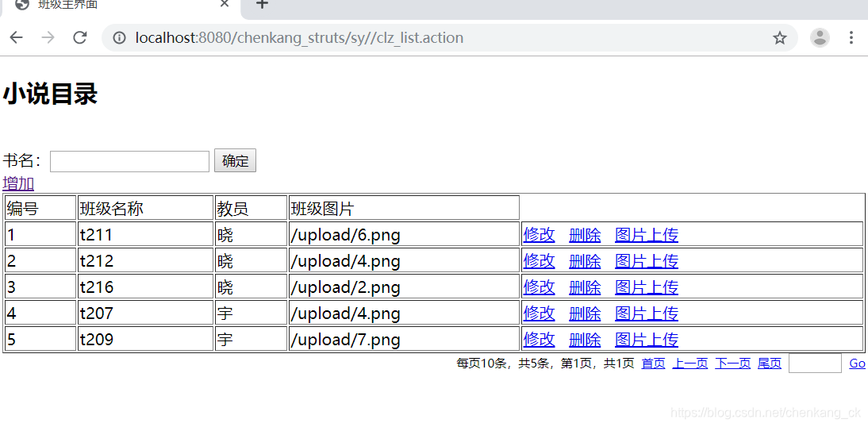Go to 首页 in pagination
The width and height of the screenshot is (868, 427).
tap(653, 364)
